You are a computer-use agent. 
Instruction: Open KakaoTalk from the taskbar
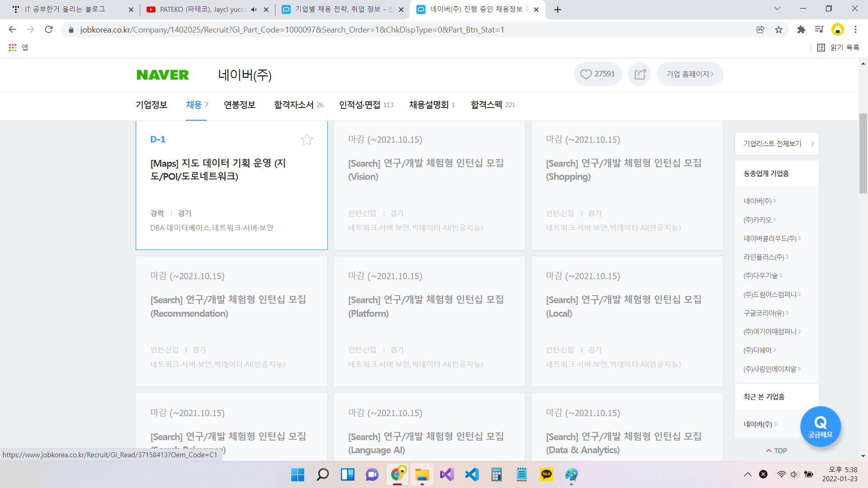(546, 474)
